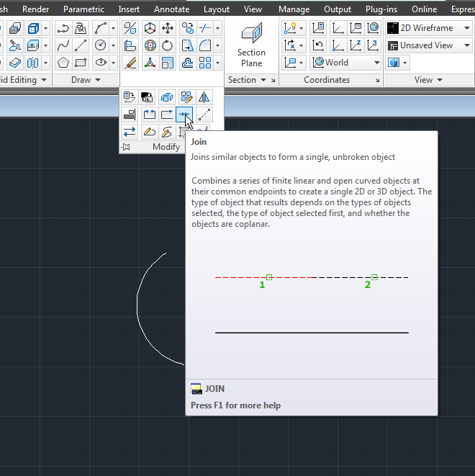Open the Parametric ribbon tab
475x476 pixels.
(x=83, y=9)
